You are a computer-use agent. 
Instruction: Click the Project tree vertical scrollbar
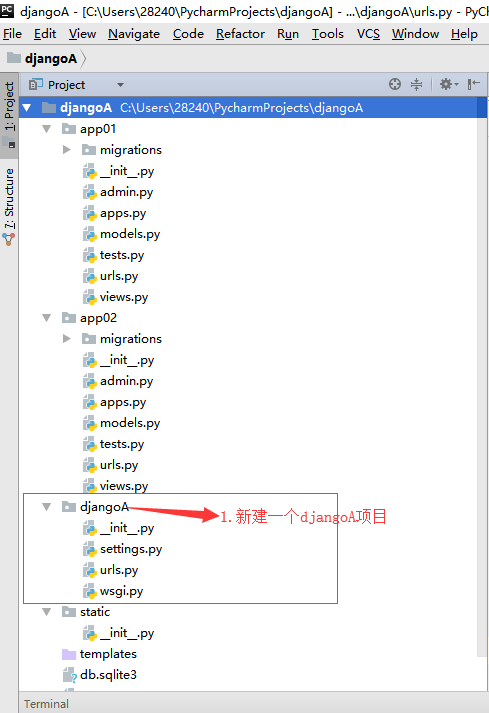482,377
